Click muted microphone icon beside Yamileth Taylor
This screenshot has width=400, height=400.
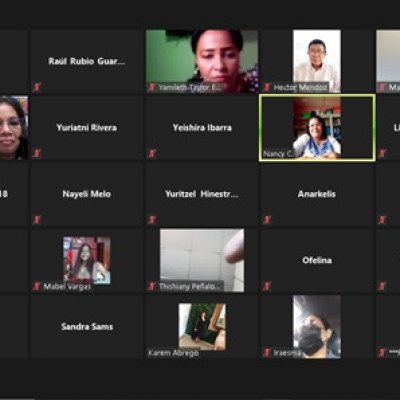coord(152,87)
